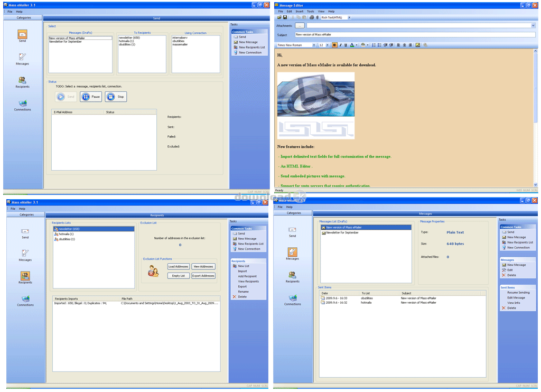Open the Times New Roman font dropdown
This screenshot has height=392, width=541.
click(314, 45)
